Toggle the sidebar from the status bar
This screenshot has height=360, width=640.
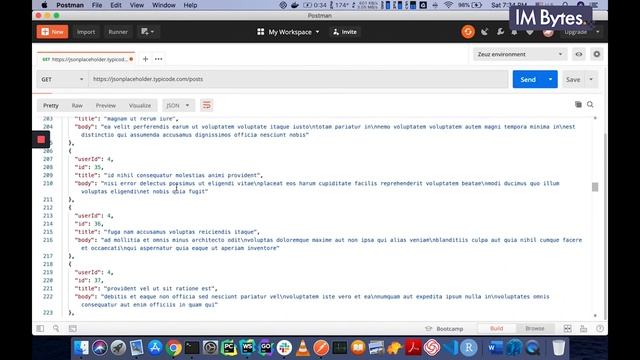pyautogui.click(x=40, y=328)
